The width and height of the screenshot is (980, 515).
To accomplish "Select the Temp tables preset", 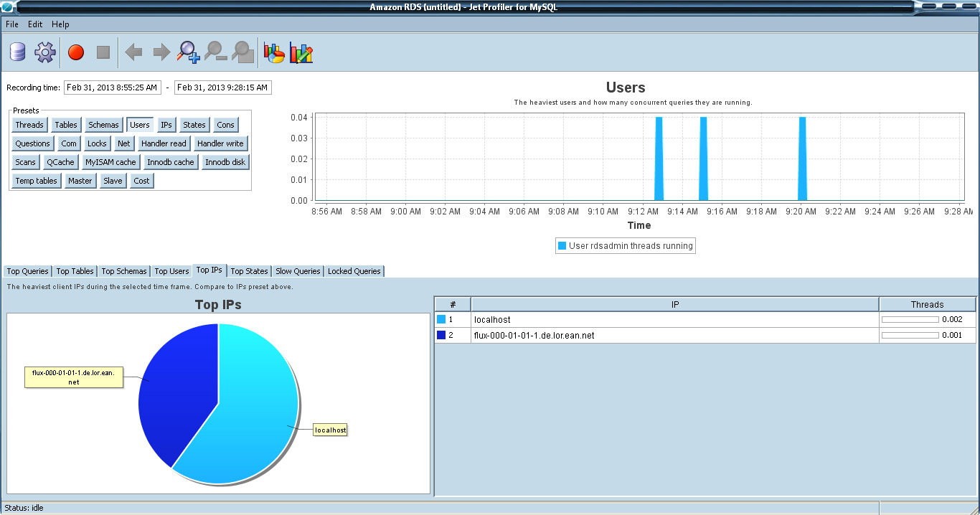I will (37, 181).
